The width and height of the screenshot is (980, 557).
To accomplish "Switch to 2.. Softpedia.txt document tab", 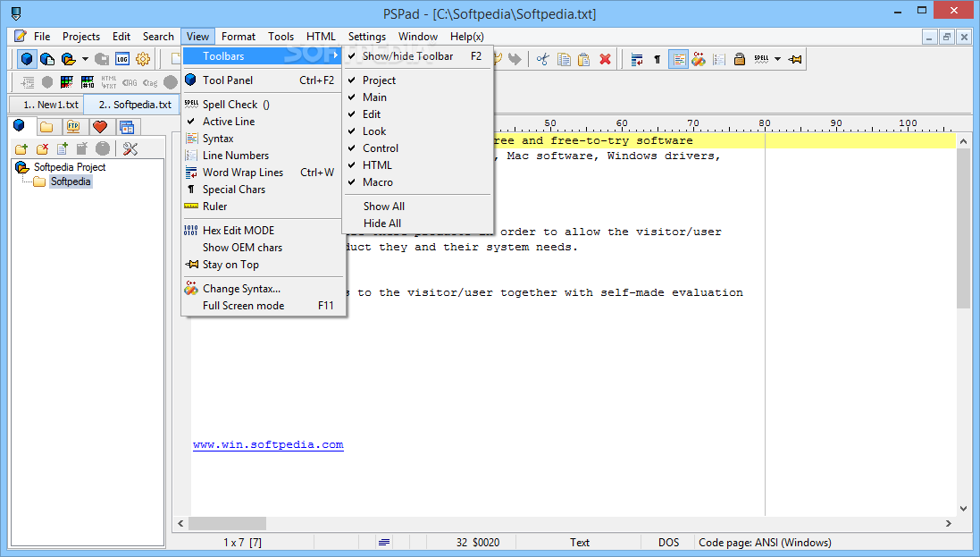I will 133,105.
